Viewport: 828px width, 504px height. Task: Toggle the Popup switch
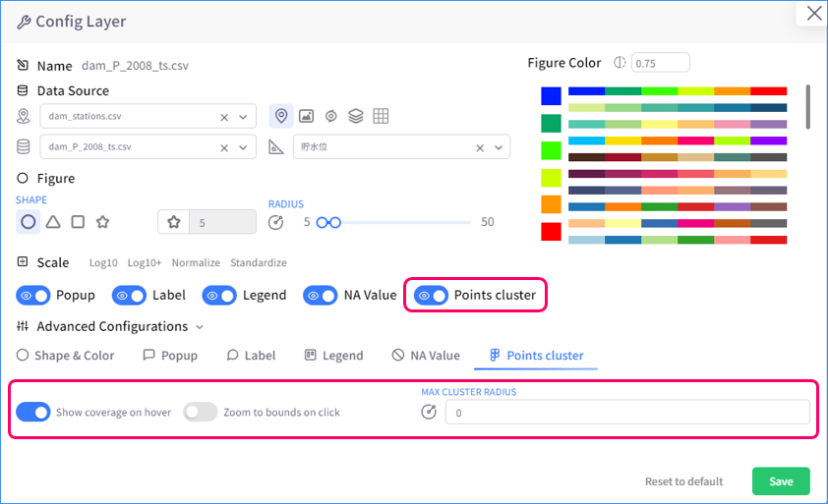[33, 295]
